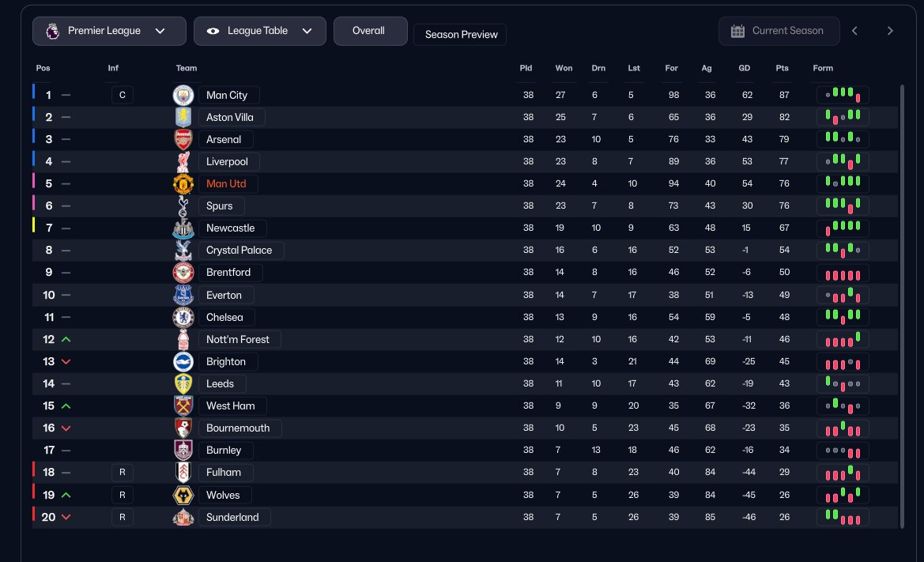924x562 pixels.
Task: Expand the League Table view dropdown
Action: (259, 31)
